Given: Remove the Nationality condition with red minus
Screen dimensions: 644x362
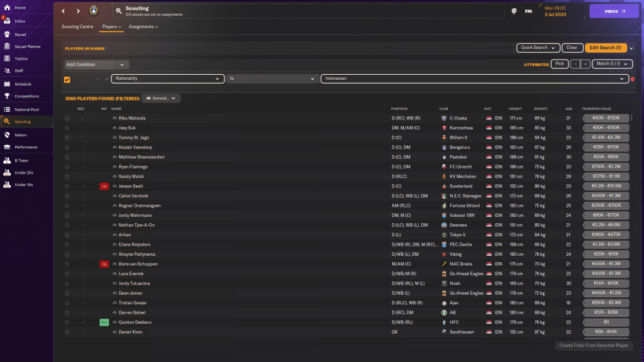Looking at the screenshot, I should coord(633,79).
